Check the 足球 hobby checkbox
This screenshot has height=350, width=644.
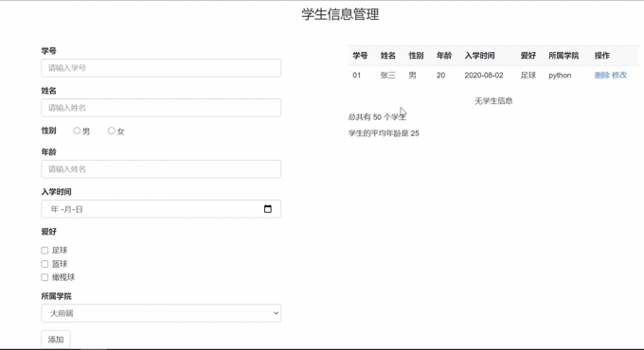[45, 251]
